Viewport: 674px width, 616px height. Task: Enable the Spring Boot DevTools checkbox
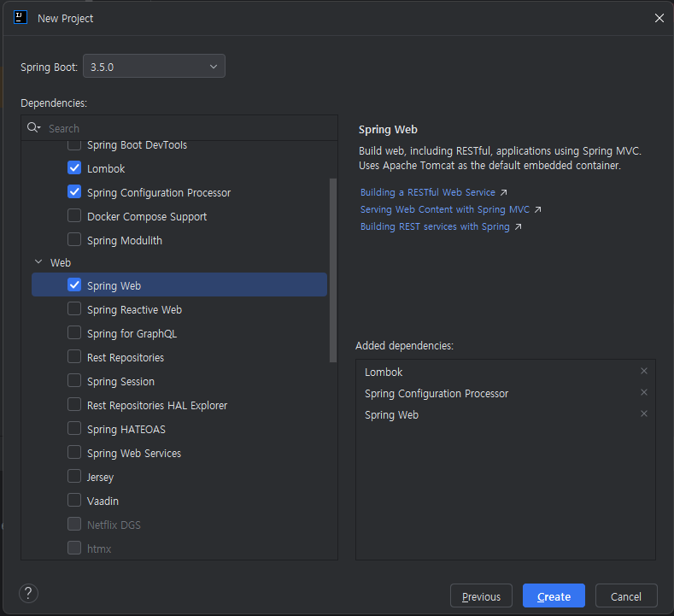point(74,144)
